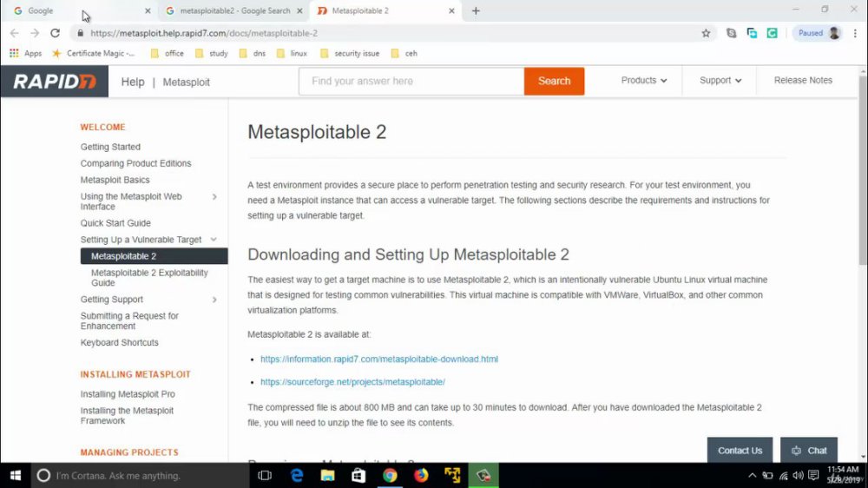Open the Chat button

(809, 451)
